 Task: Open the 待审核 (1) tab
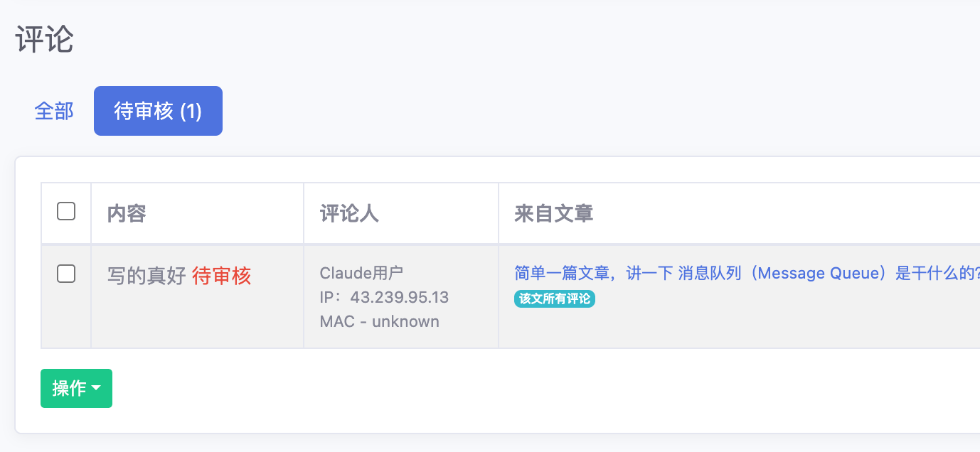click(158, 112)
